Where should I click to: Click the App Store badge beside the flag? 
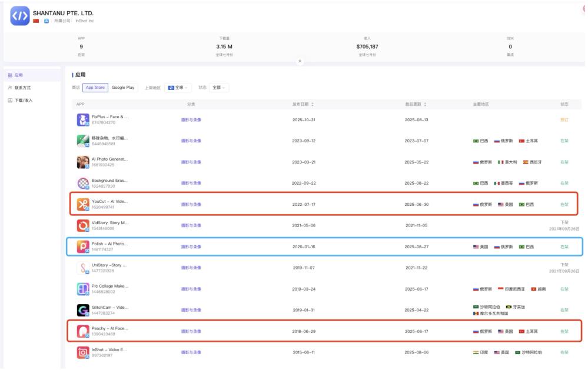click(46, 21)
